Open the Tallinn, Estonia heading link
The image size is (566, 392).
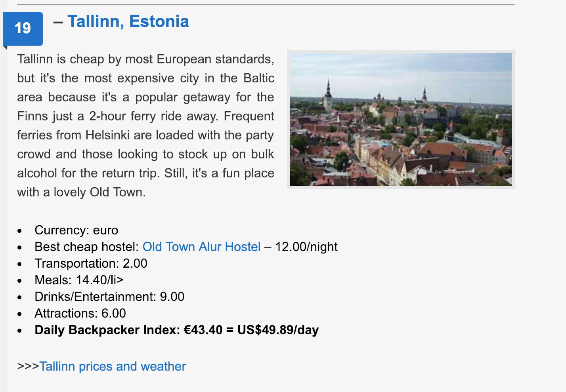point(128,21)
